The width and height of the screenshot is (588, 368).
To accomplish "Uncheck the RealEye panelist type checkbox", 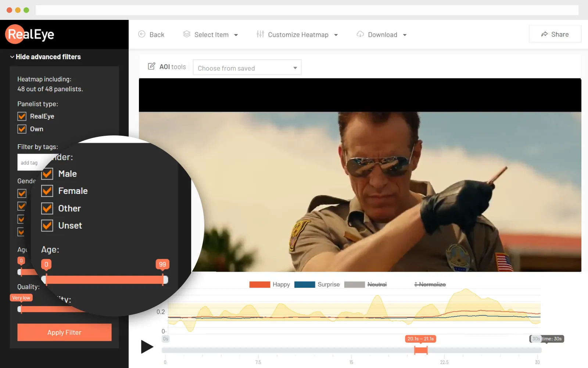I will [x=22, y=116].
